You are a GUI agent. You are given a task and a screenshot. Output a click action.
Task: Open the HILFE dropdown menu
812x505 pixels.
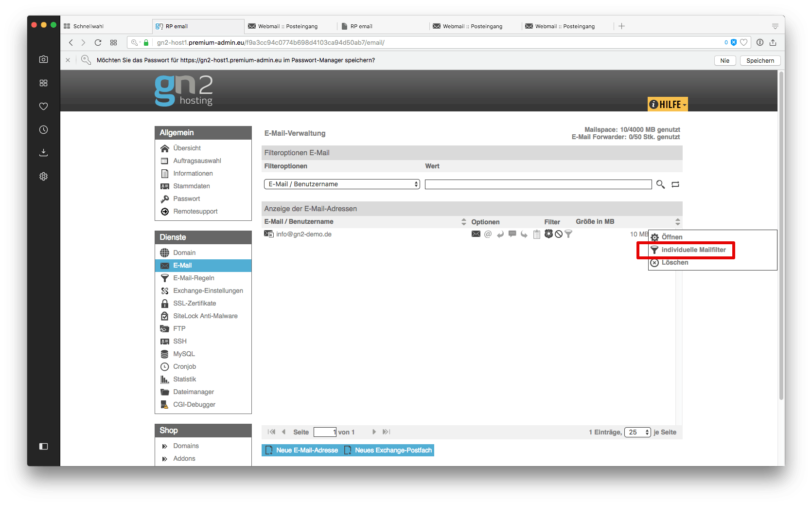[x=668, y=104]
